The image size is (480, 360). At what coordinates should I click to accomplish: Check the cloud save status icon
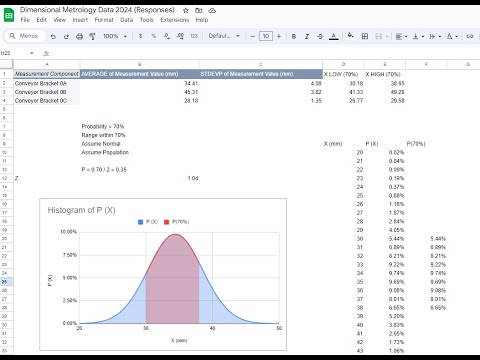[212, 10]
